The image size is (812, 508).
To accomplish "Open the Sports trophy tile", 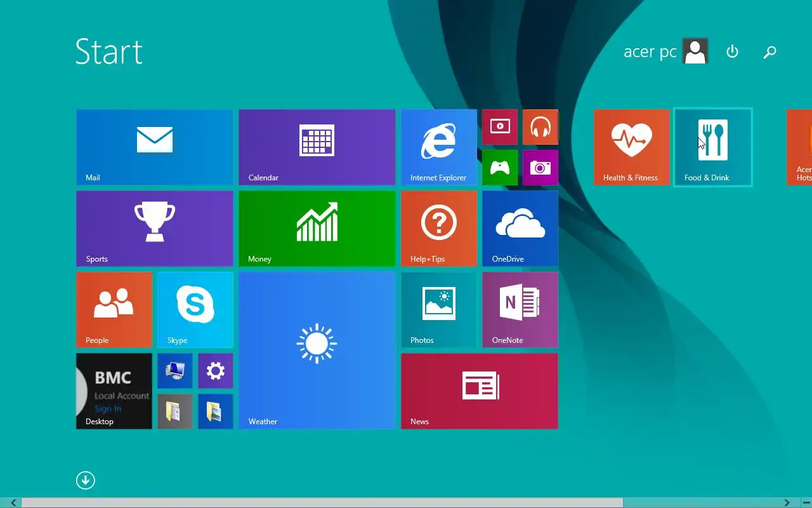I will pos(155,229).
